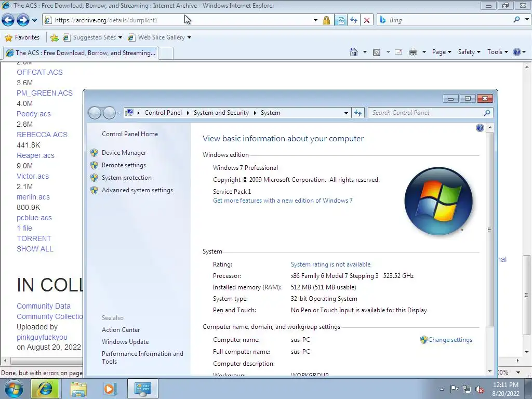Click the Print icon in command bar

pos(413,52)
